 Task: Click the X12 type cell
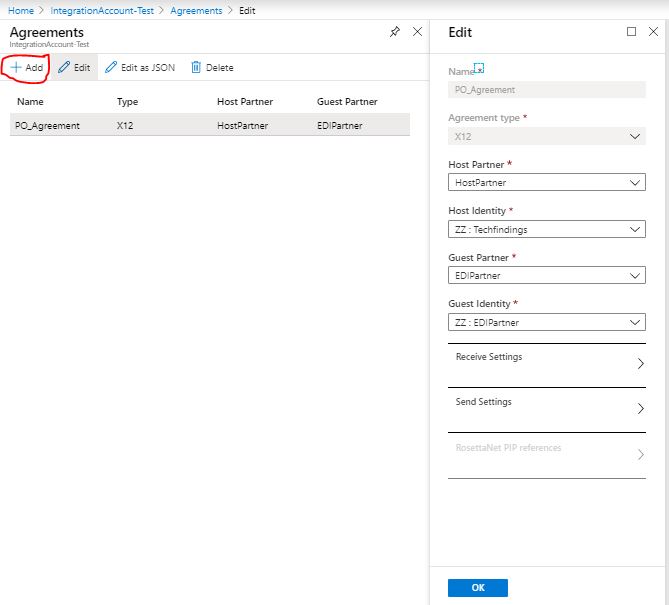(125, 126)
